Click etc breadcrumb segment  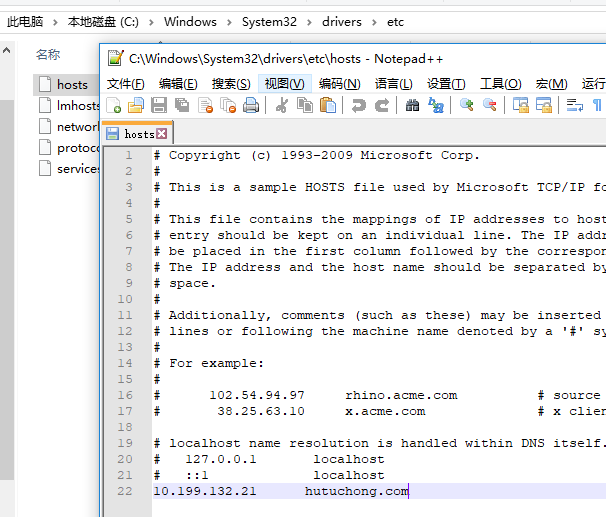395,22
